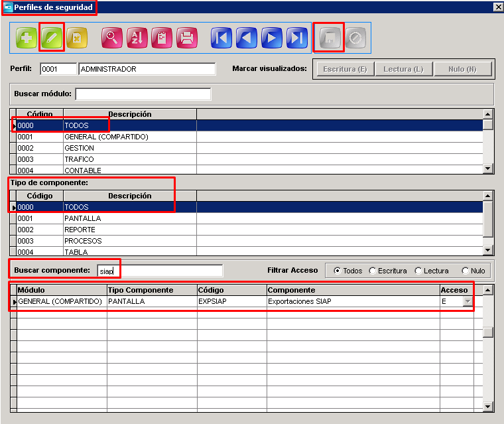Close the Perfiles de seguridad window

pyautogui.click(x=498, y=7)
